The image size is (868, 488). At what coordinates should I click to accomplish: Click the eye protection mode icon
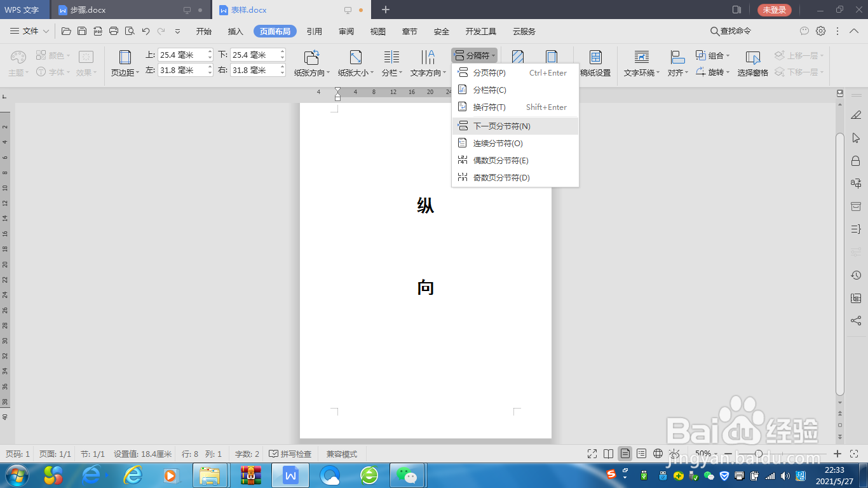pyautogui.click(x=675, y=454)
